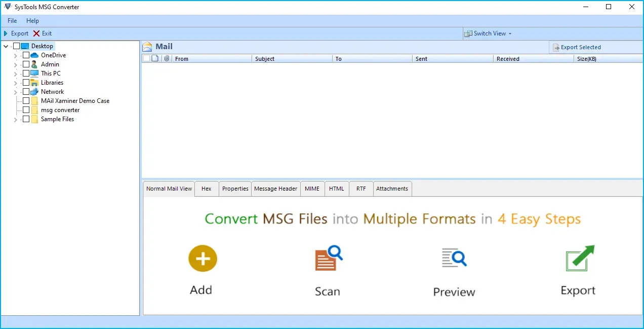
Task: Select the msg converter folder name
Action: coord(60,110)
